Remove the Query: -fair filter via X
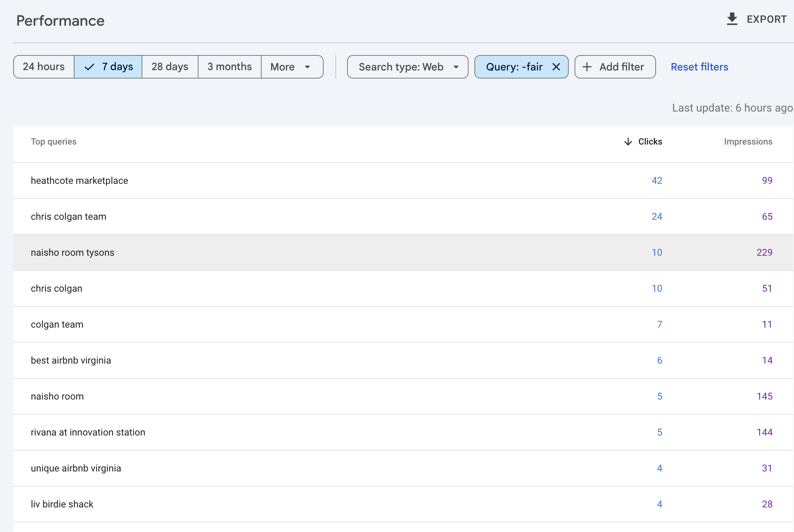The height and width of the screenshot is (532, 794). tap(556, 67)
